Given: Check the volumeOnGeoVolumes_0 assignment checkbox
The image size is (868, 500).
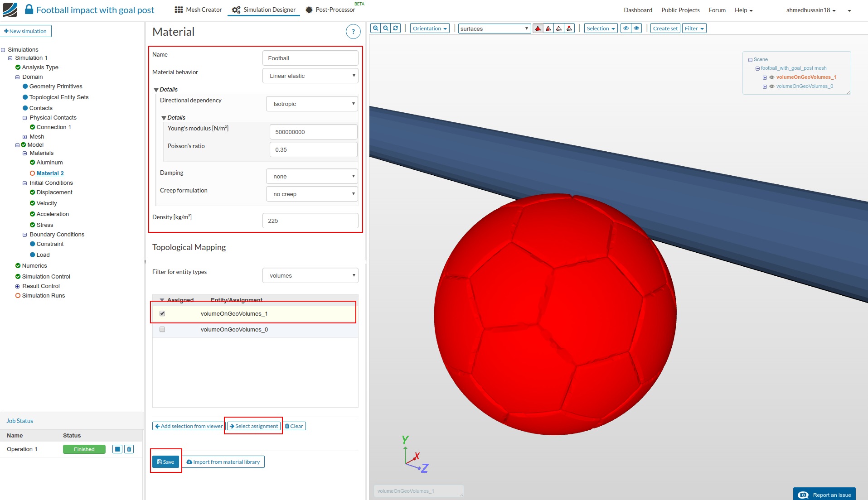Looking at the screenshot, I should pos(162,330).
